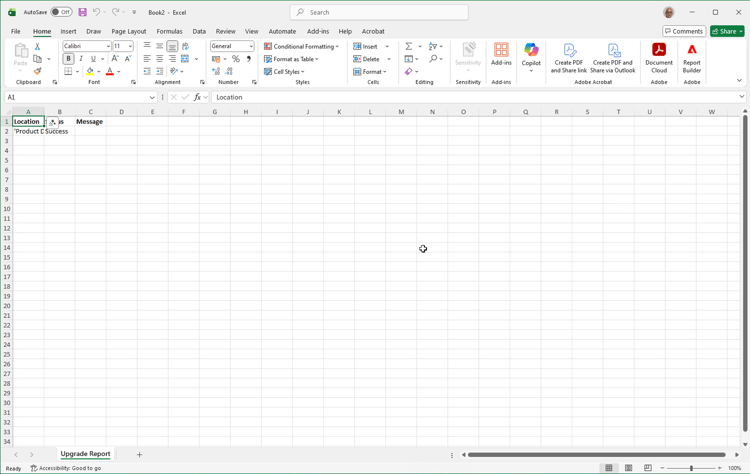Open the Data tab
This screenshot has height=474, width=750.
point(199,31)
